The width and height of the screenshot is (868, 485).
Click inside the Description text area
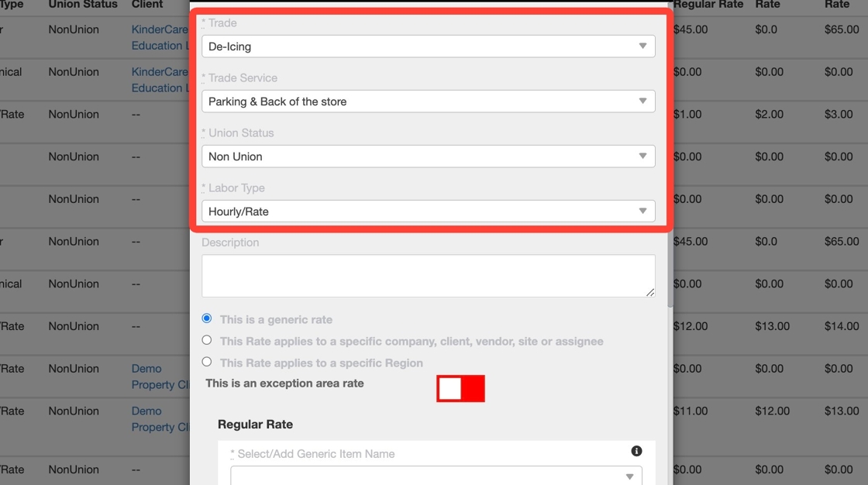428,275
